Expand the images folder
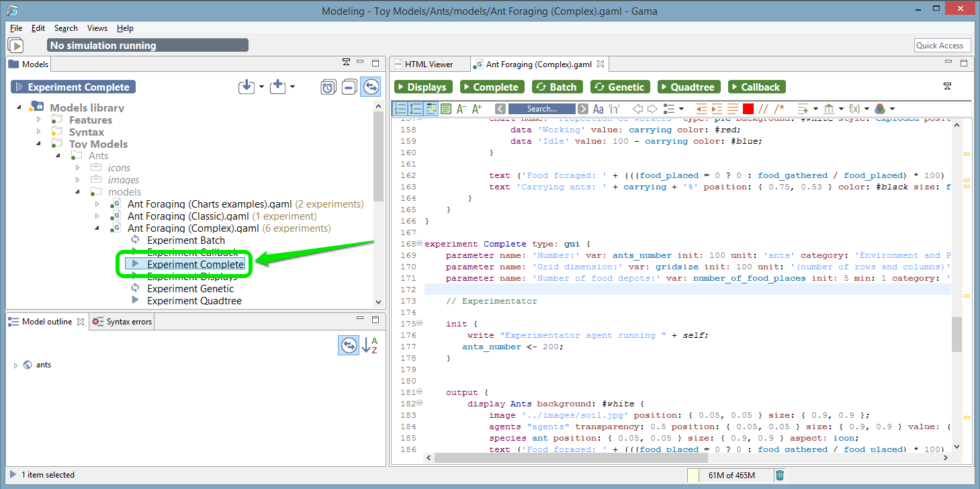 tap(78, 180)
